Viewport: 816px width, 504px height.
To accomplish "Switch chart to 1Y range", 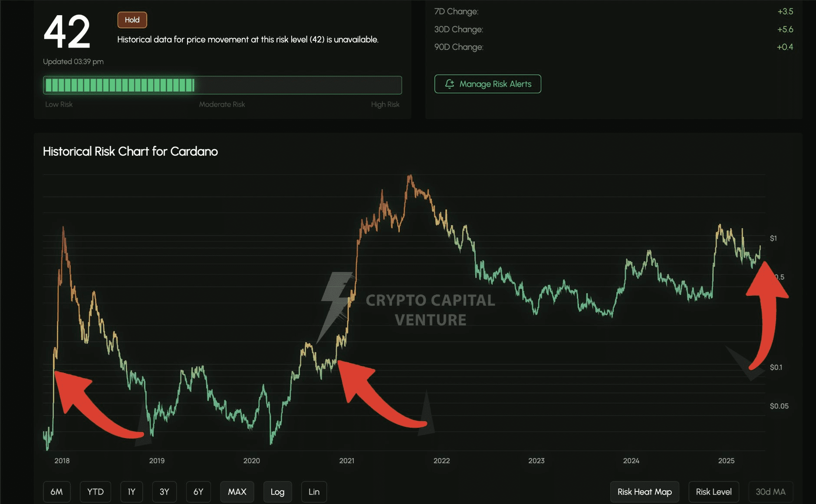I will (x=132, y=491).
